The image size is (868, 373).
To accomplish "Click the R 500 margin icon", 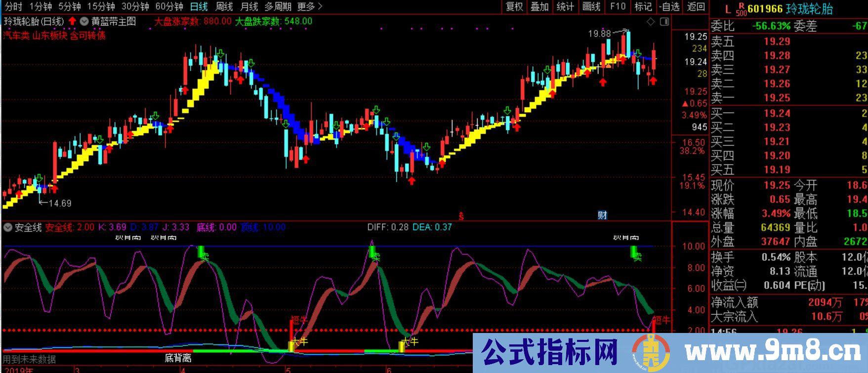I will (741, 9).
